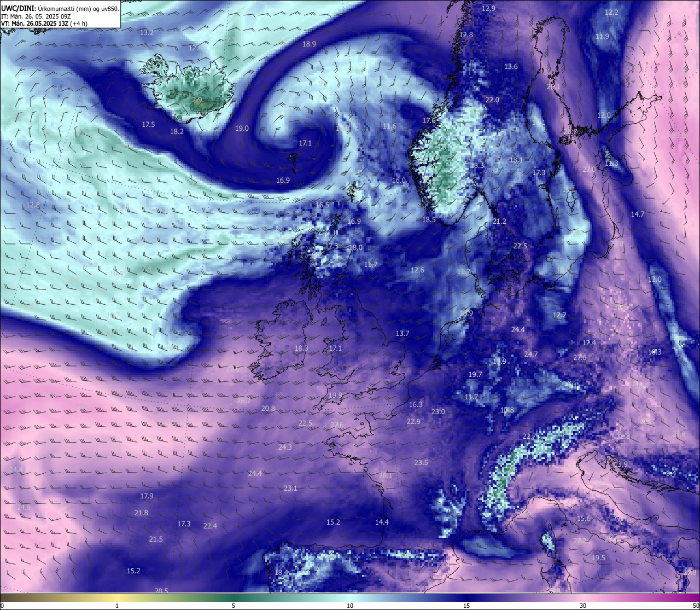Click the 26.7 value label in the Celtic Sea

243,401
